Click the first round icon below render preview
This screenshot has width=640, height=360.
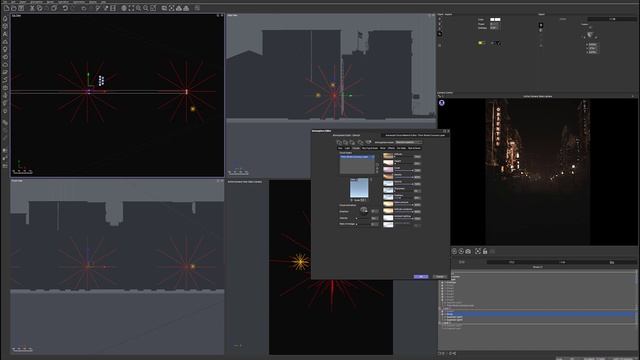coord(454,251)
